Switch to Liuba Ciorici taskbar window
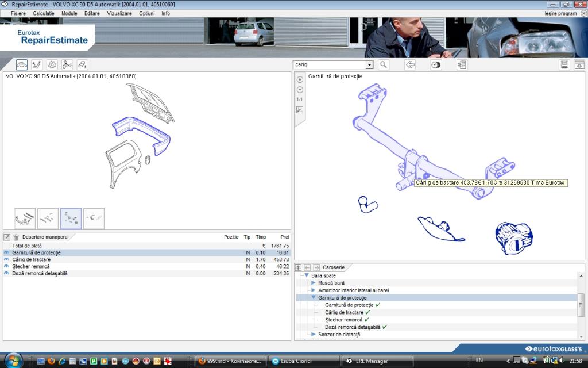The height and width of the screenshot is (368, 588). [x=304, y=361]
